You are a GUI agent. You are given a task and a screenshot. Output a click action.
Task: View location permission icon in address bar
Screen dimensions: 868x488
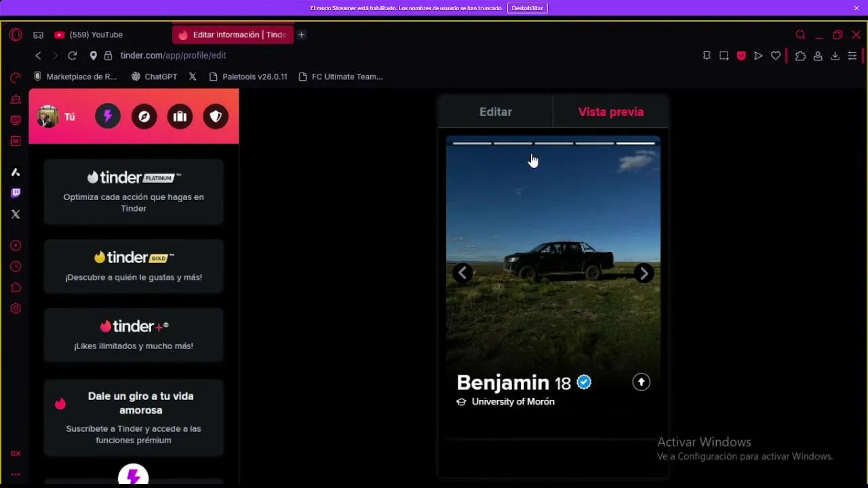93,56
